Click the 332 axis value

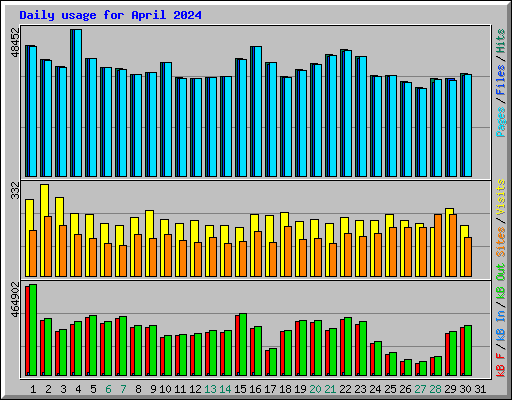click(x=15, y=191)
